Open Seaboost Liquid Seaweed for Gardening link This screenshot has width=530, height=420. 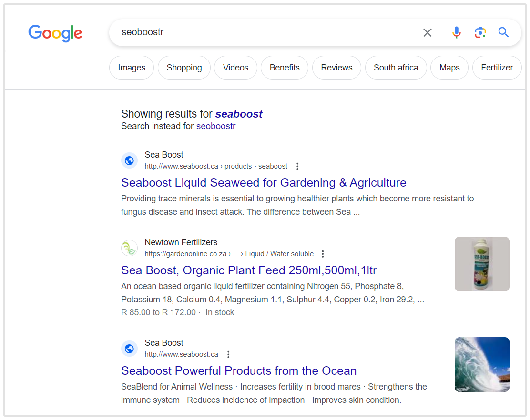click(x=264, y=183)
